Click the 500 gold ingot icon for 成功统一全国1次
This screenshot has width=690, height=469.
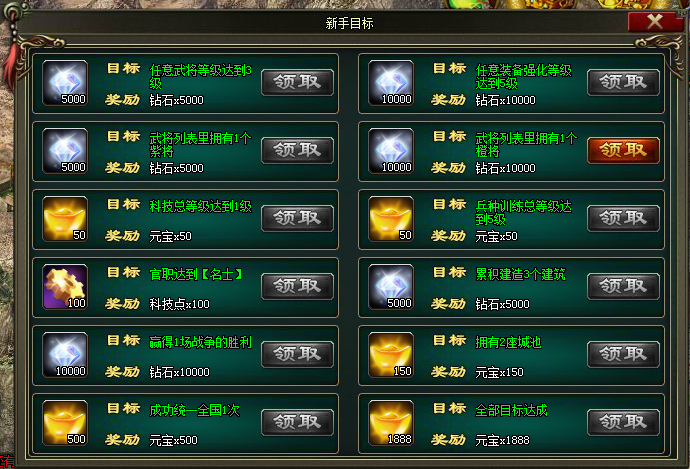[x=65, y=423]
